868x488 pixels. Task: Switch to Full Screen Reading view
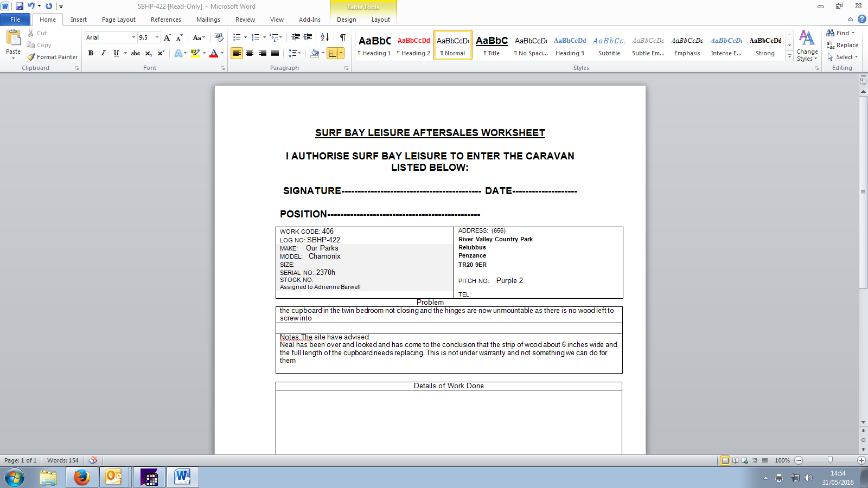[x=735, y=460]
